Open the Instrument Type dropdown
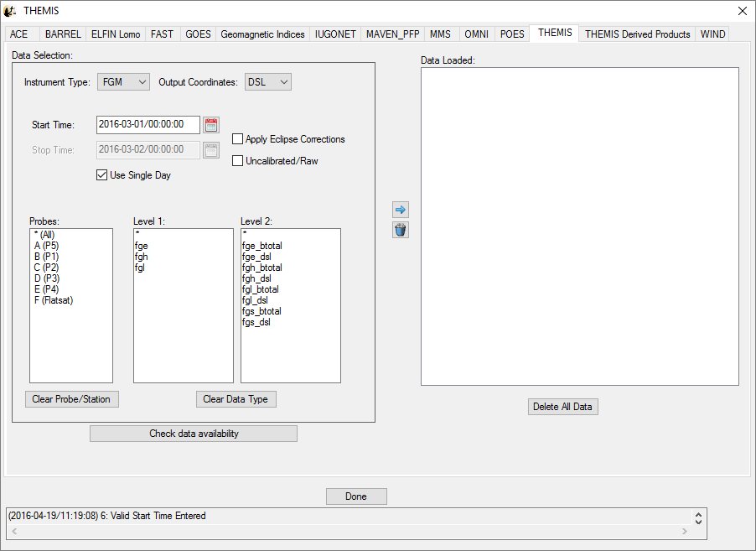The height and width of the screenshot is (551, 756). (x=123, y=82)
